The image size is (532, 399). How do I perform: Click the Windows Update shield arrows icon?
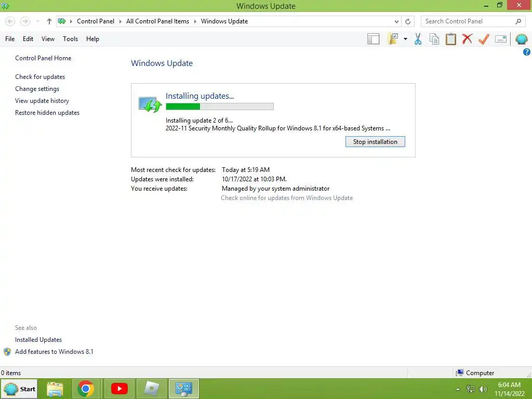[x=150, y=104]
